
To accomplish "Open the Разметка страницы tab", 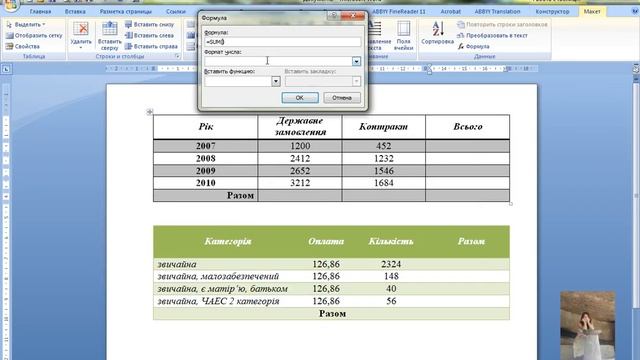I will pos(125,11).
